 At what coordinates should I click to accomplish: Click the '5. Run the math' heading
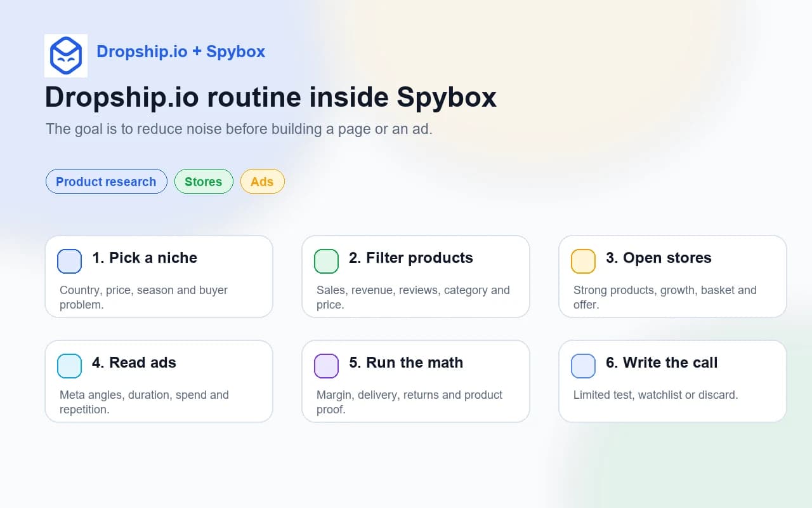point(406,363)
